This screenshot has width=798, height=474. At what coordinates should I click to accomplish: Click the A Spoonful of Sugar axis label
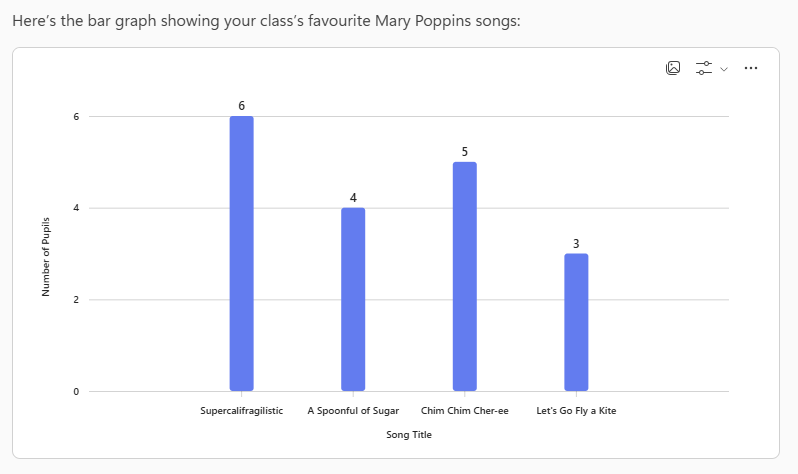click(x=353, y=410)
